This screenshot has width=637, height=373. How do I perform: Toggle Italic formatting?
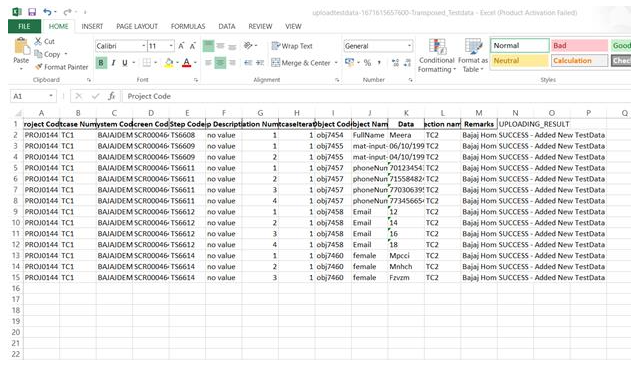click(x=113, y=63)
